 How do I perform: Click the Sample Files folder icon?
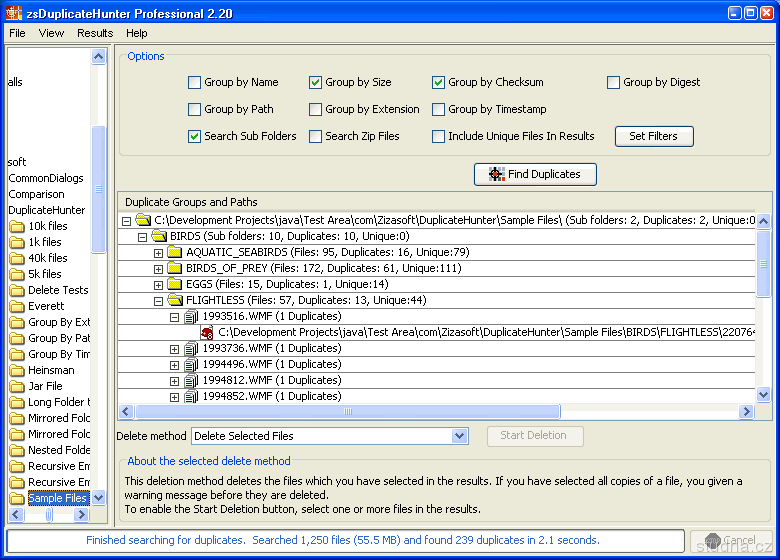[17, 498]
